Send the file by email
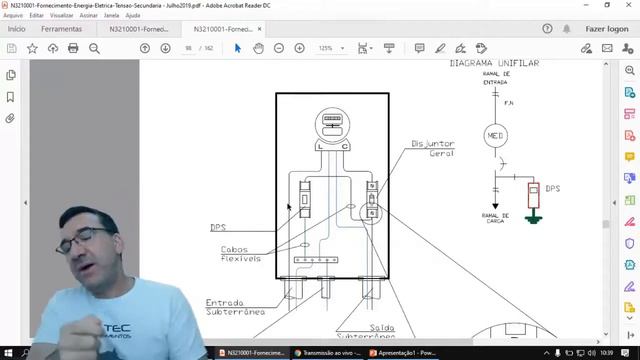640x360 pixels. [x=607, y=49]
